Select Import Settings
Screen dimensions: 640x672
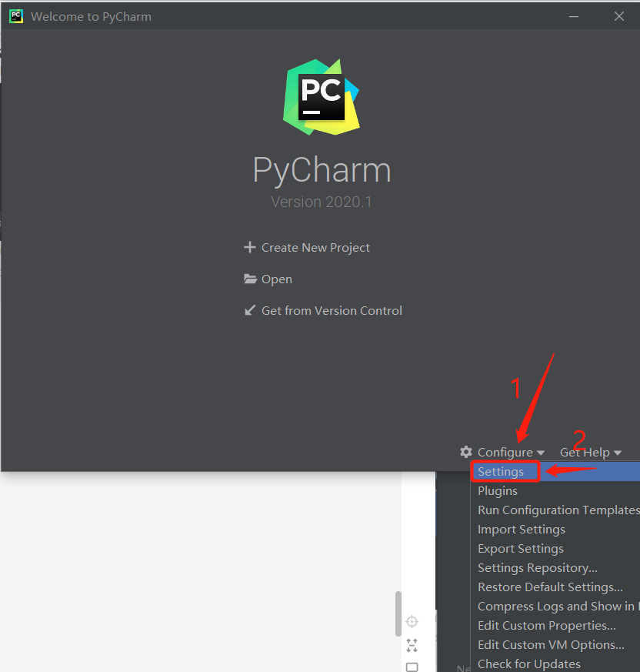521,529
